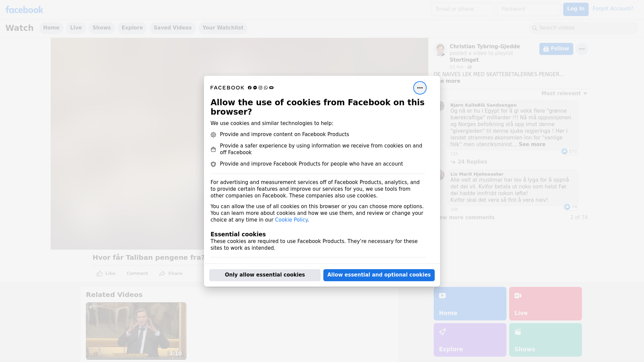Click the Comment button under video
This screenshot has width=644, height=362.
click(x=137, y=274)
